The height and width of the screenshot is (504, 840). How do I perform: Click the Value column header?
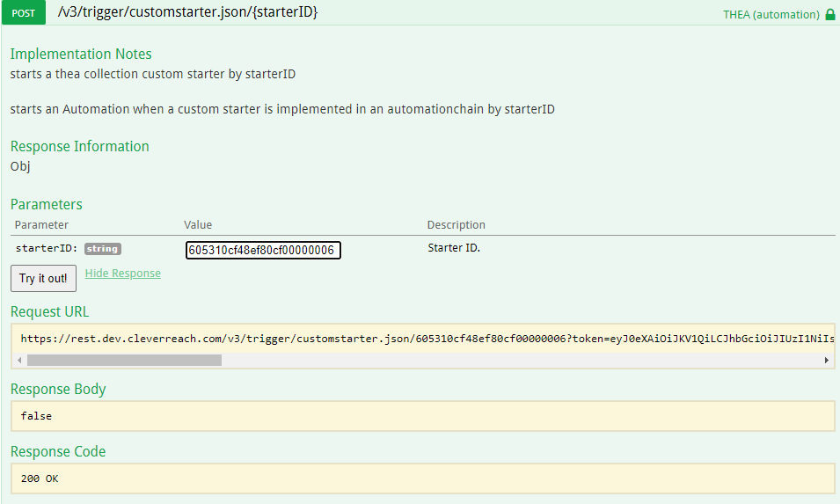pyautogui.click(x=198, y=225)
